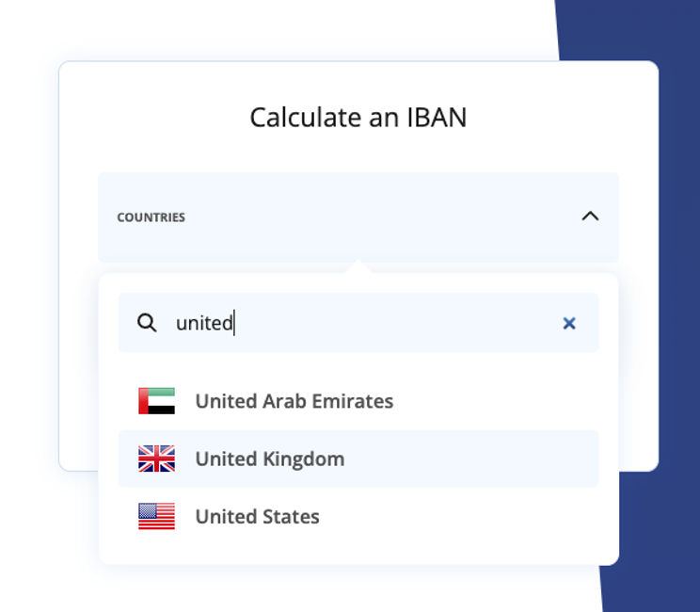Click the "Calculate an IBAN" heading
The image size is (700, 612).
(358, 117)
